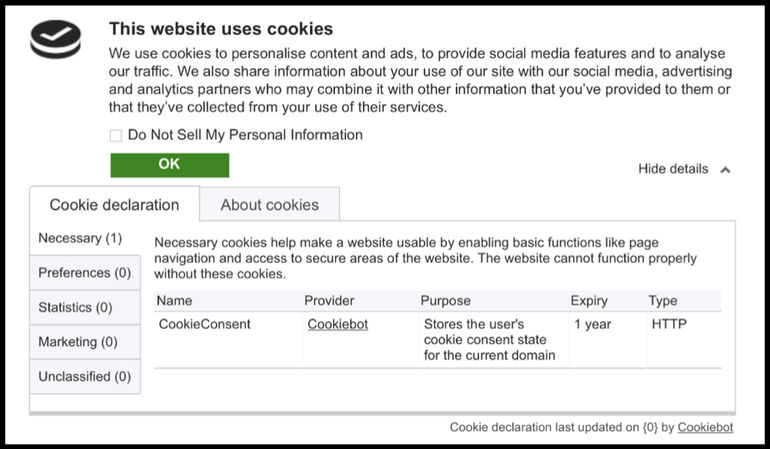Show the Preferences (0) cookie category
This screenshot has width=770, height=449.
84,273
